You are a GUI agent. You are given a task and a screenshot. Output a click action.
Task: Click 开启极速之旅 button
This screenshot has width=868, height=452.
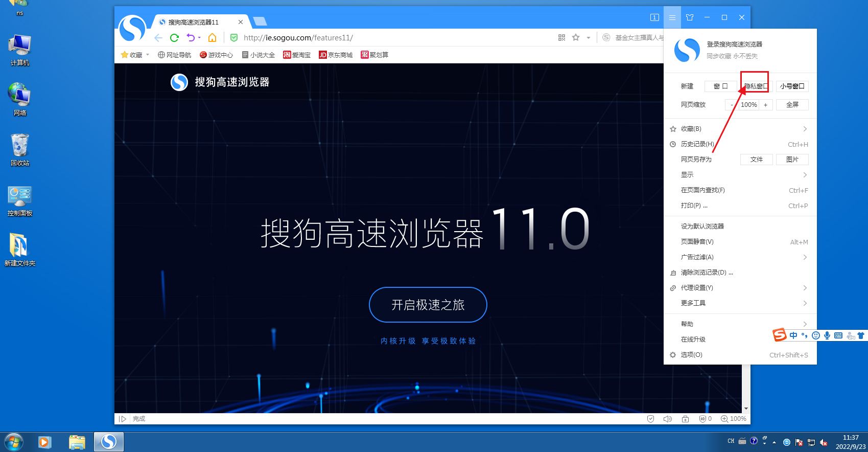(x=428, y=305)
